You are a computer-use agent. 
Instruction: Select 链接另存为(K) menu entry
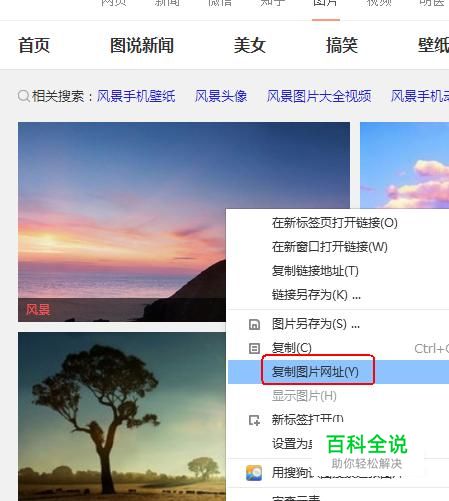click(316, 295)
